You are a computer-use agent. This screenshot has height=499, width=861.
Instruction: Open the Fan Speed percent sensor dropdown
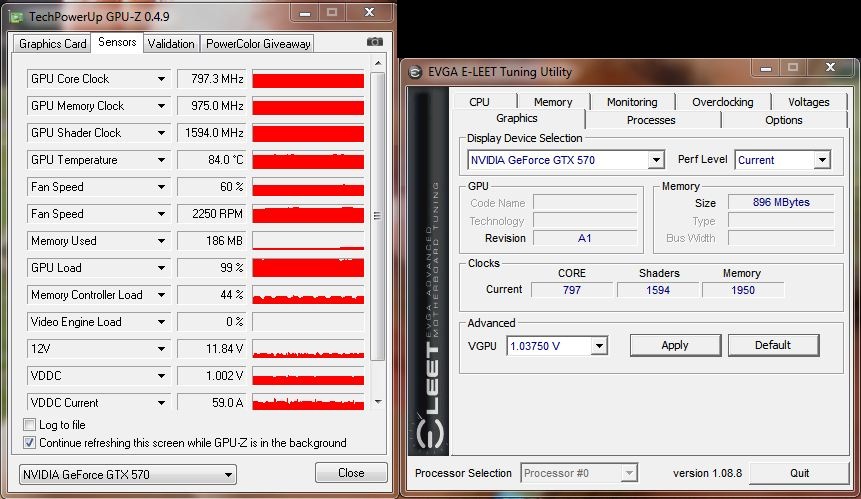point(161,187)
